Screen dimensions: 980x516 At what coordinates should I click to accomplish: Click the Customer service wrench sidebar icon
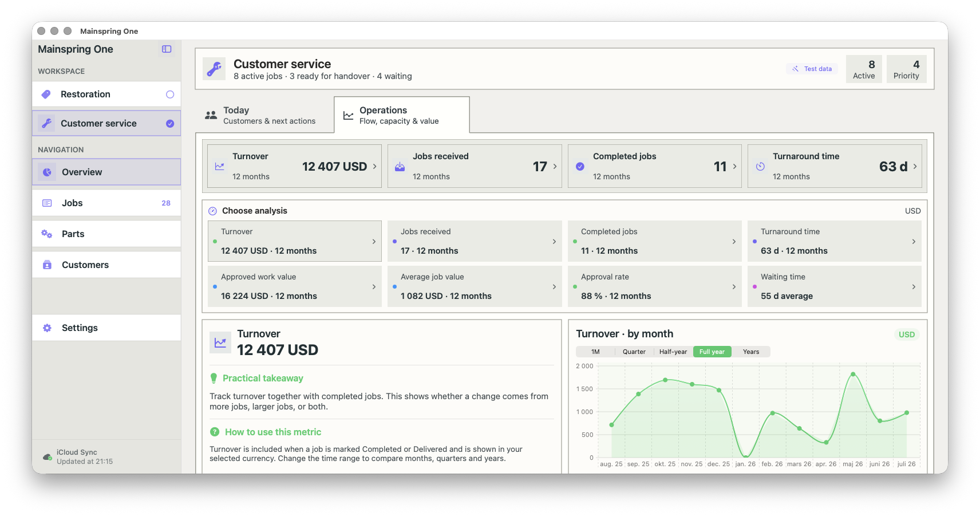tap(46, 123)
